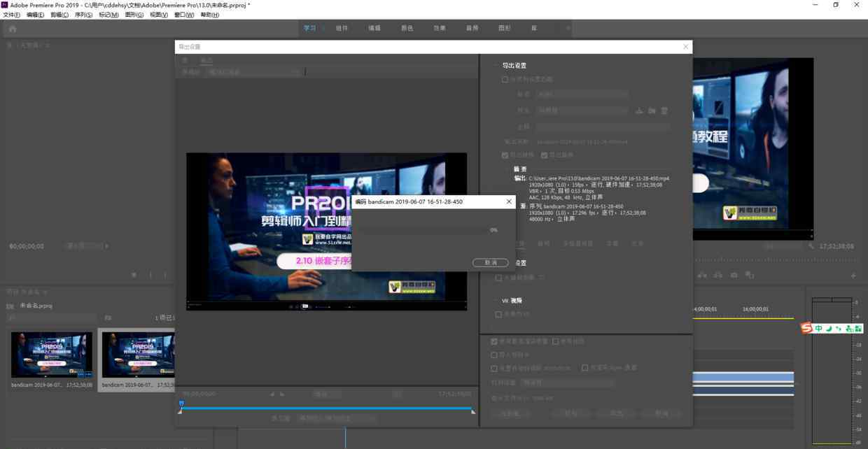Open the 窗口(W) menu
The width and height of the screenshot is (868, 449).
(184, 15)
